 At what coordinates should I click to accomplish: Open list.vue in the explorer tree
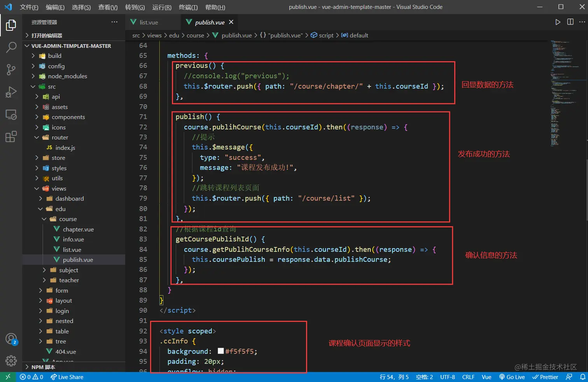coord(74,250)
